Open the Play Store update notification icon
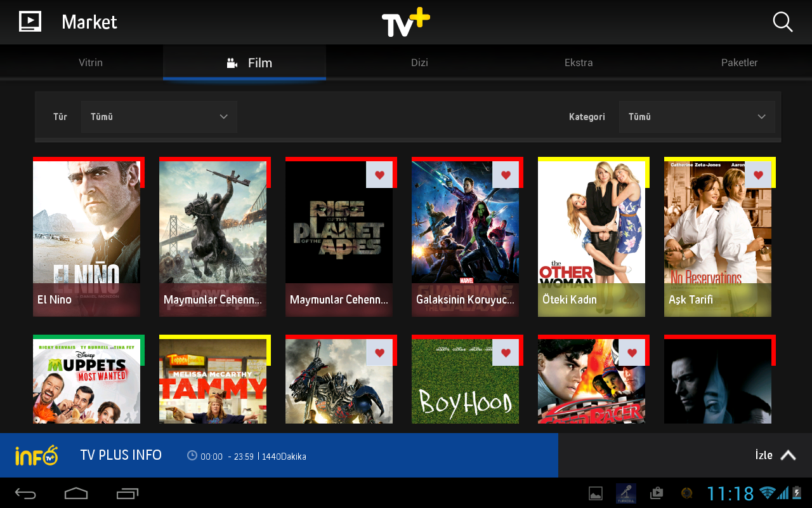This screenshot has height=508, width=812. pos(657,493)
